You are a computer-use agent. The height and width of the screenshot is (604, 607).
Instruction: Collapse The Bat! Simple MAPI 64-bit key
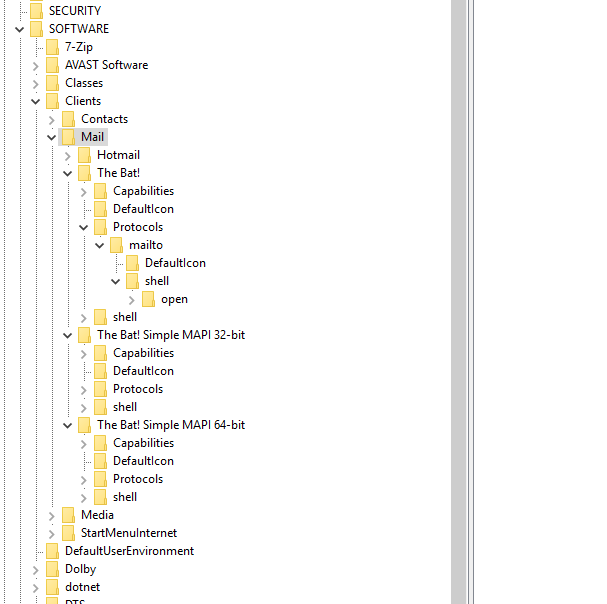(67, 426)
